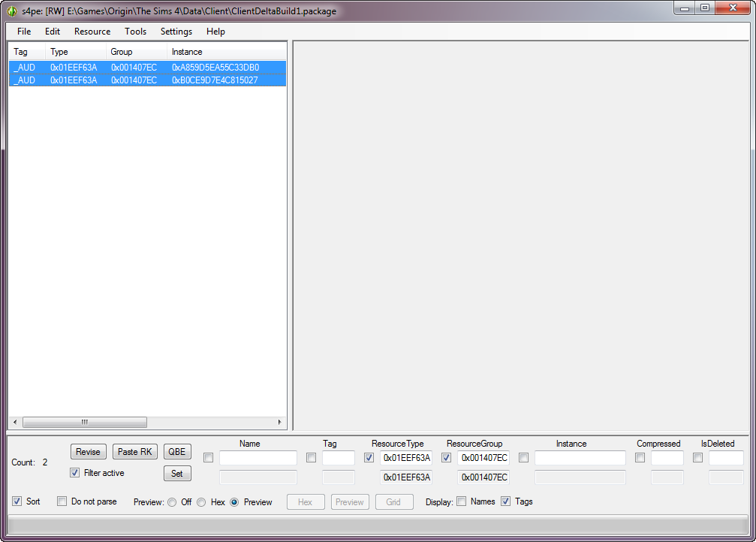Click the Grid button
Image resolution: width=756 pixels, height=542 pixels.
click(x=394, y=502)
